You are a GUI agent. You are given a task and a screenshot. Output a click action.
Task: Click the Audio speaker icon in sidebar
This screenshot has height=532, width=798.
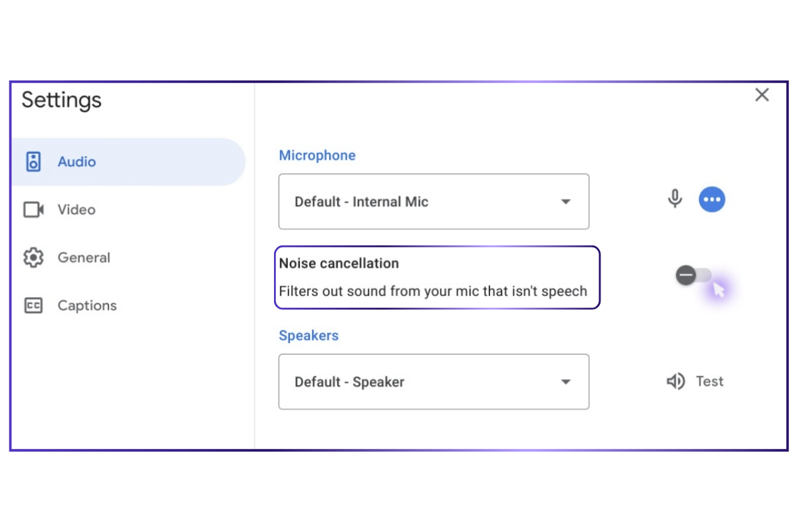(x=33, y=162)
